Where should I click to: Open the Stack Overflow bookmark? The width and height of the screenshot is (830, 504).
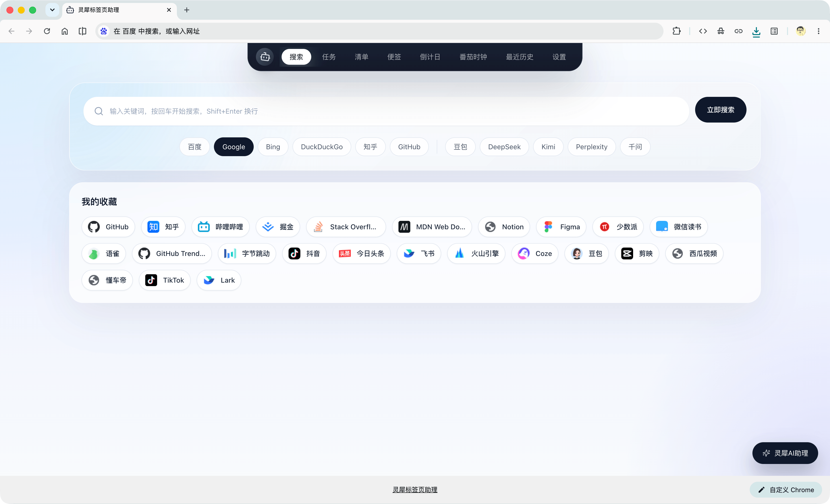tap(346, 227)
